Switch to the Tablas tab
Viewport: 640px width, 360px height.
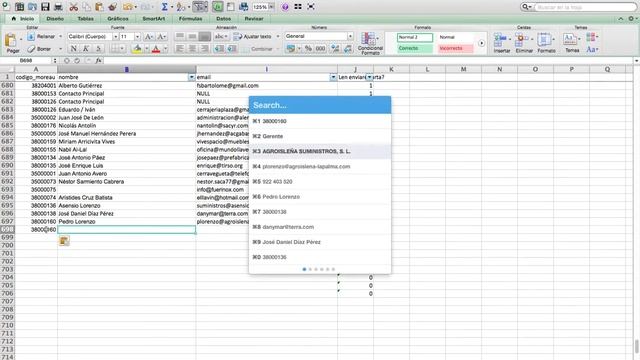tap(85, 19)
